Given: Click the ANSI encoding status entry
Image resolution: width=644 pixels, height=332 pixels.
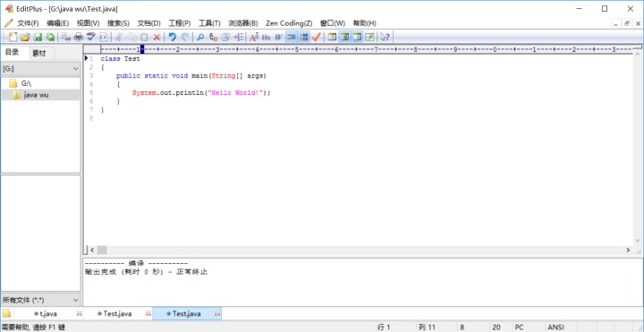Looking at the screenshot, I should coord(555,328).
